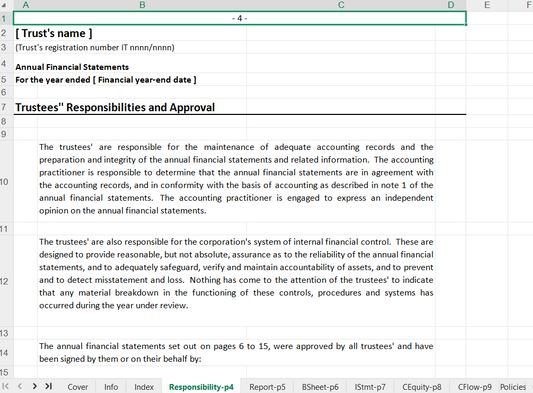The height and width of the screenshot is (393, 533).
Task: Select the Report-p5 sheet tab
Action: 267,387
